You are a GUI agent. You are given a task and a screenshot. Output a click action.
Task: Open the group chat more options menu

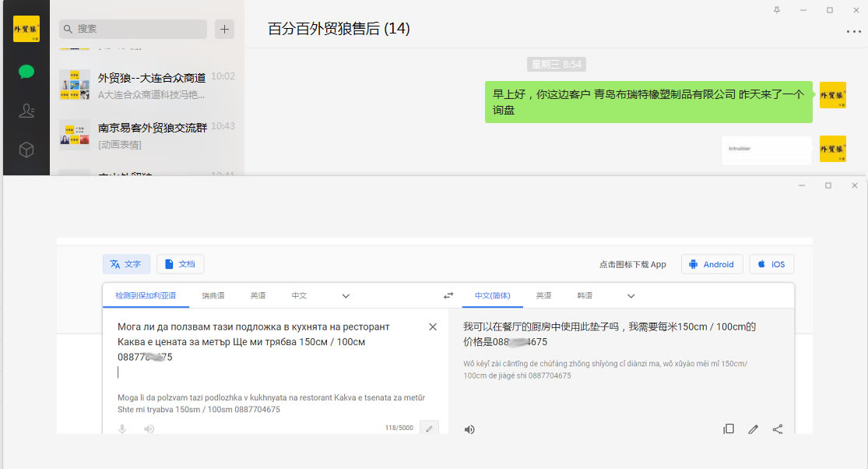click(853, 32)
